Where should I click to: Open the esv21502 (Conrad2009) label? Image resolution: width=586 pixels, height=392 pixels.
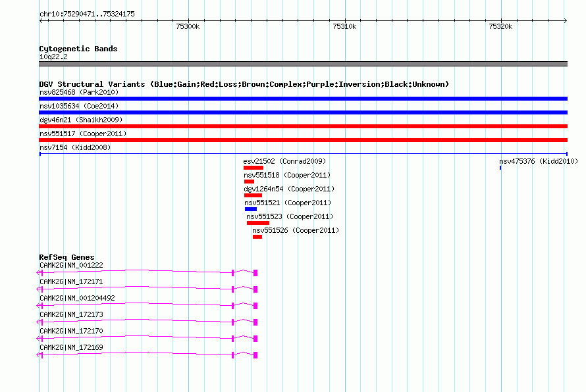click(x=284, y=161)
